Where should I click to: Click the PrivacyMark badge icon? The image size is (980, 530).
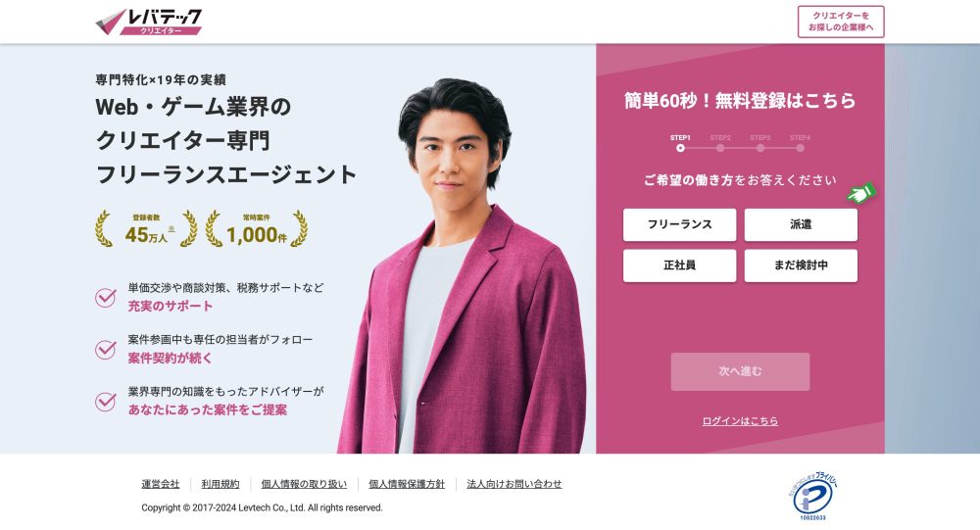pos(812,497)
